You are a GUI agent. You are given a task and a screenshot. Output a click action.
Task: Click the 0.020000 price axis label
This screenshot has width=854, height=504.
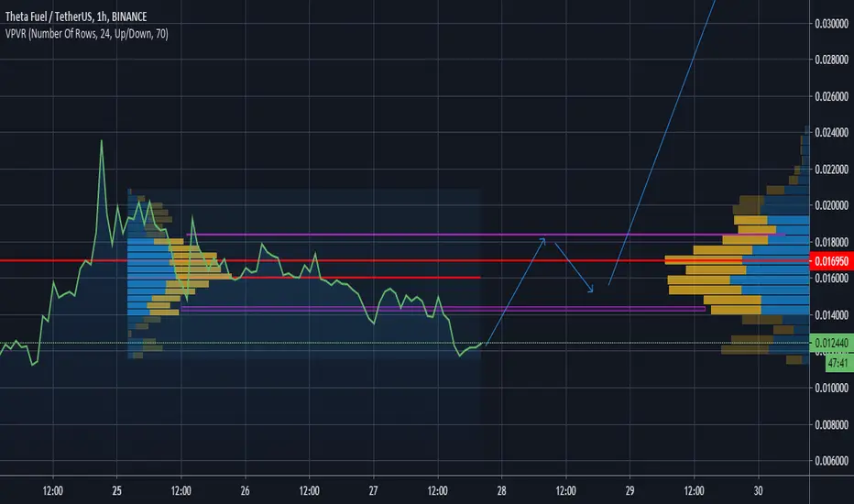832,205
